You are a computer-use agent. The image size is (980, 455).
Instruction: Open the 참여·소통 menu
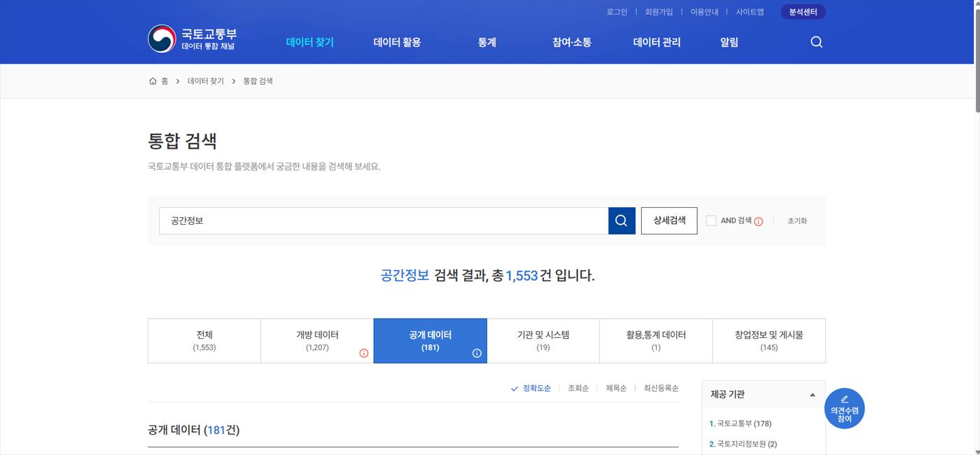pos(572,42)
